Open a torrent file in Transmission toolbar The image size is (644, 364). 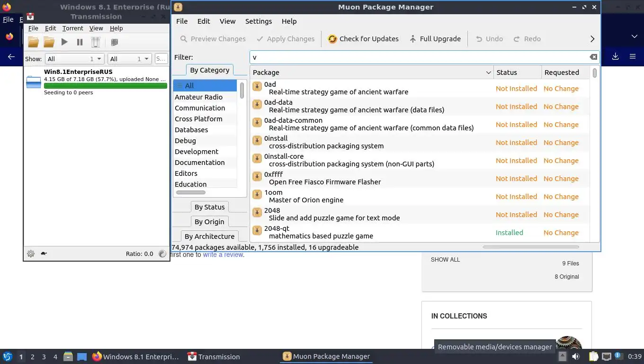click(x=33, y=42)
